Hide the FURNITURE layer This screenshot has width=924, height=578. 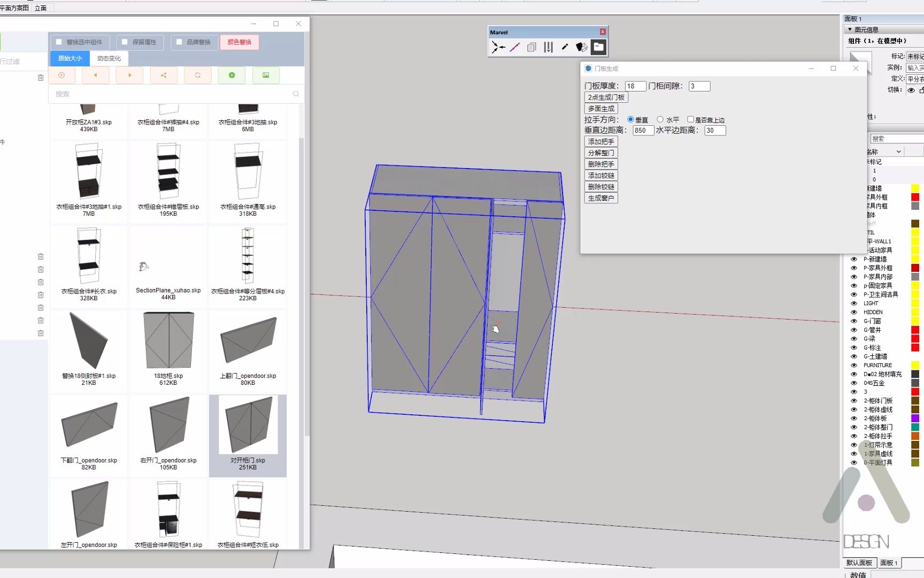tap(853, 365)
